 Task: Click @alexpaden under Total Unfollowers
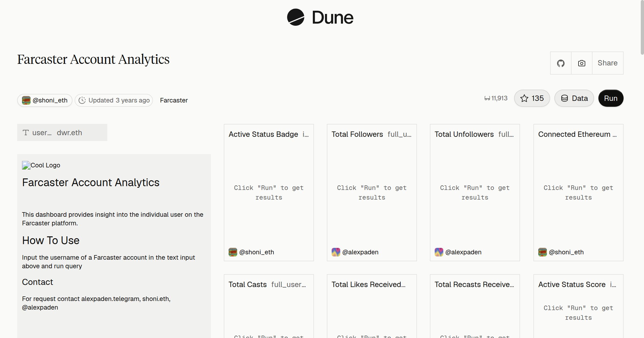click(458, 252)
